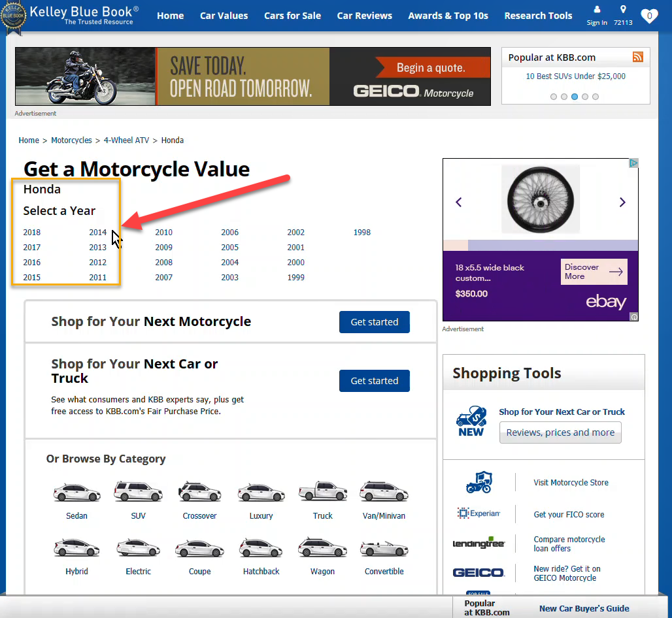Select the Wagon car icon
The height and width of the screenshot is (618, 672).
point(323,547)
